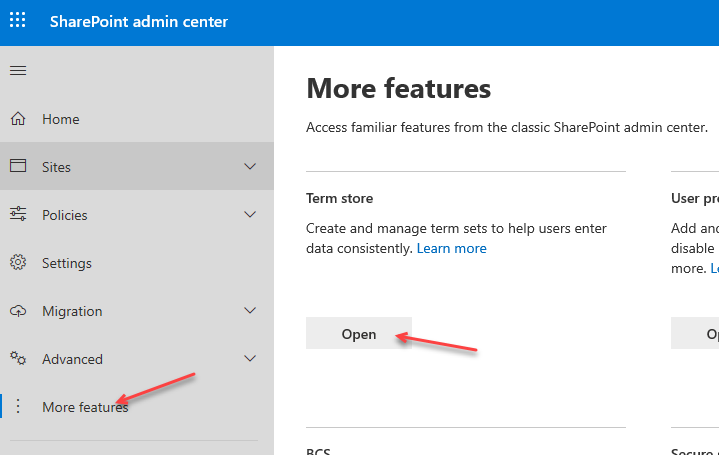Click the Settings gear icon
719x455 pixels.
pyautogui.click(x=18, y=263)
